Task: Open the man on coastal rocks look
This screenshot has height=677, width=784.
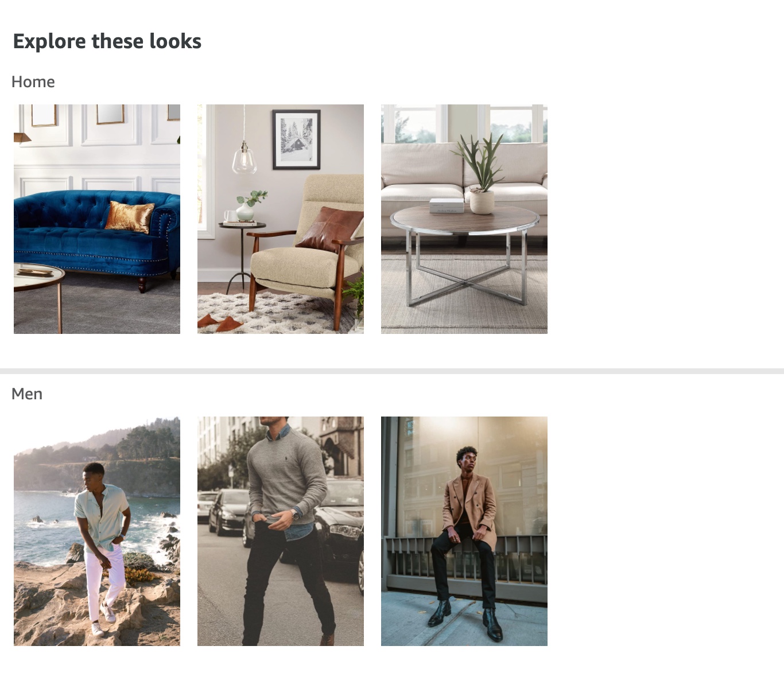Action: (x=97, y=531)
